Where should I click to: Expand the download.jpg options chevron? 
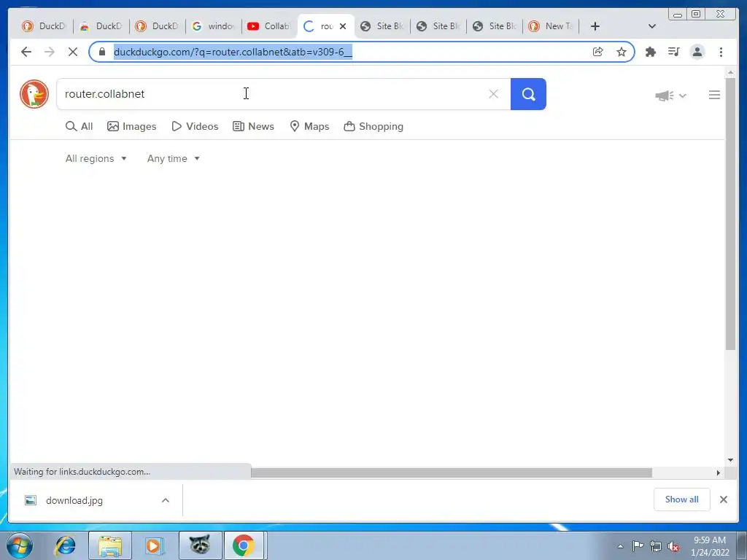(x=166, y=500)
